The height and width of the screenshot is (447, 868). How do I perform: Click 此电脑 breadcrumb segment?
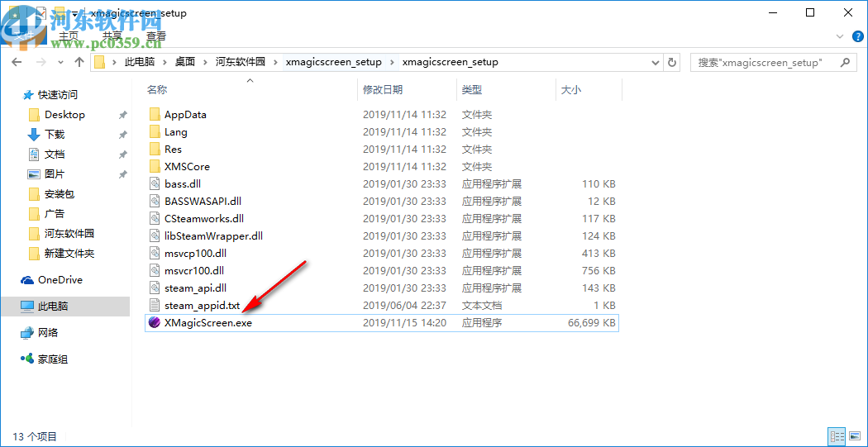point(140,62)
